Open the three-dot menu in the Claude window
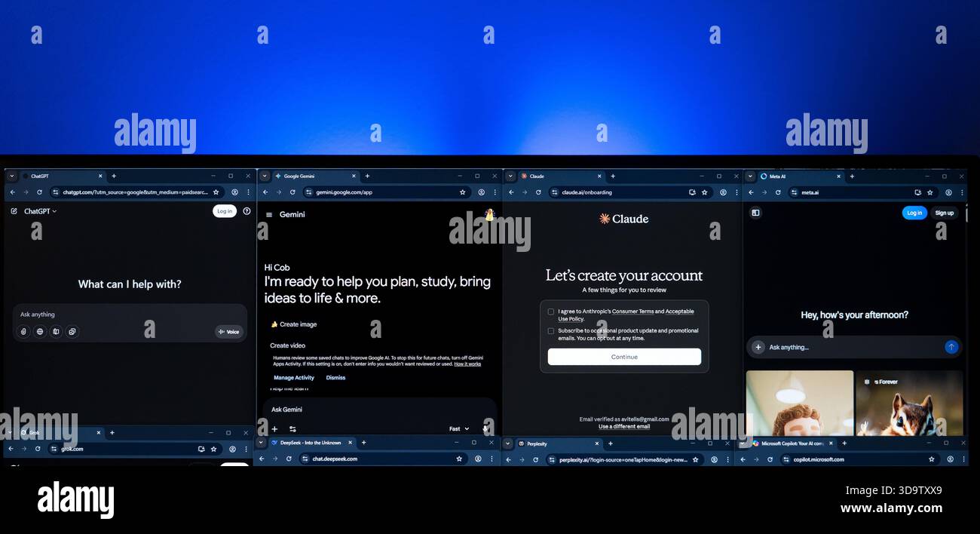980x534 pixels. (737, 192)
